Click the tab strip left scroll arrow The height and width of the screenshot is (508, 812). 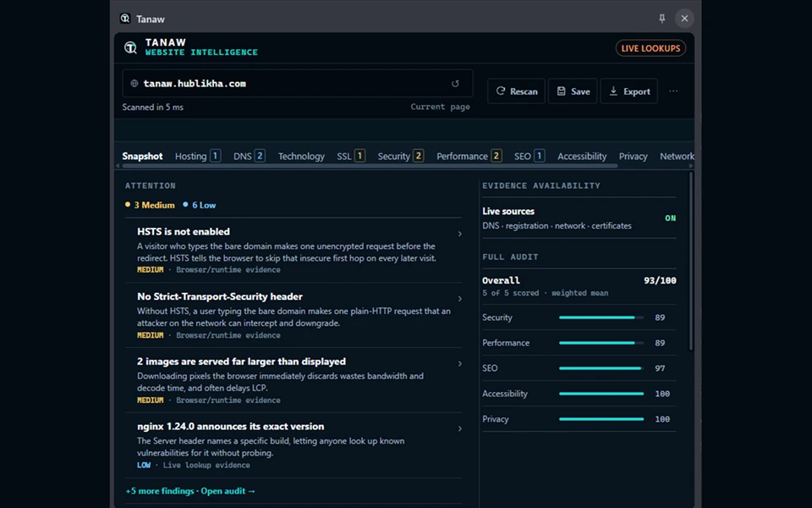point(118,166)
